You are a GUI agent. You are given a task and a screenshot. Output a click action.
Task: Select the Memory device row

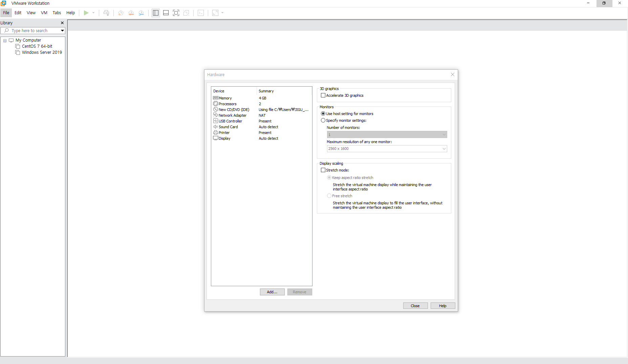click(261, 98)
